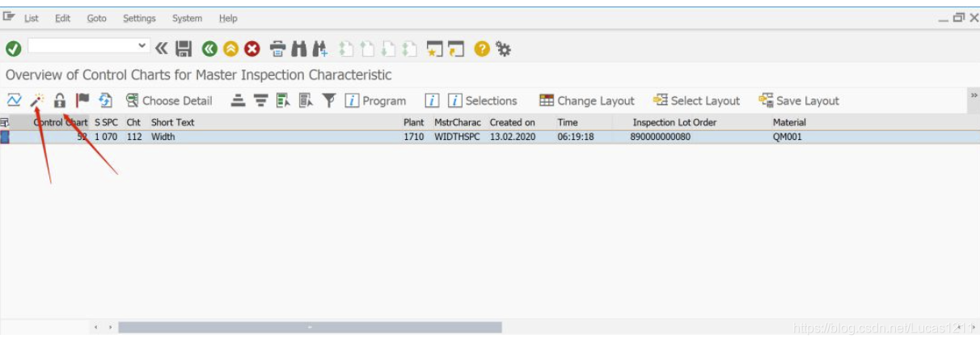Click the red Cancel icon

click(251, 49)
